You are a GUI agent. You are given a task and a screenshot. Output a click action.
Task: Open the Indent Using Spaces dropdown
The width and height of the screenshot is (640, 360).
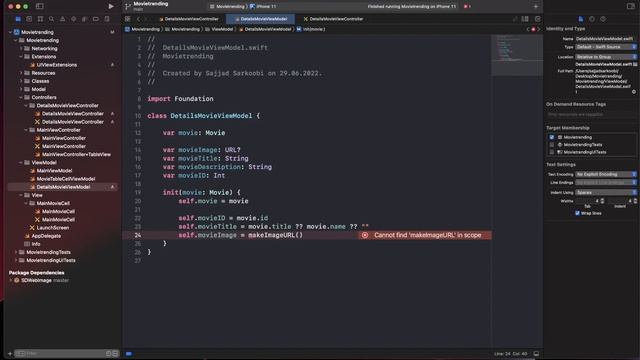coord(606,192)
